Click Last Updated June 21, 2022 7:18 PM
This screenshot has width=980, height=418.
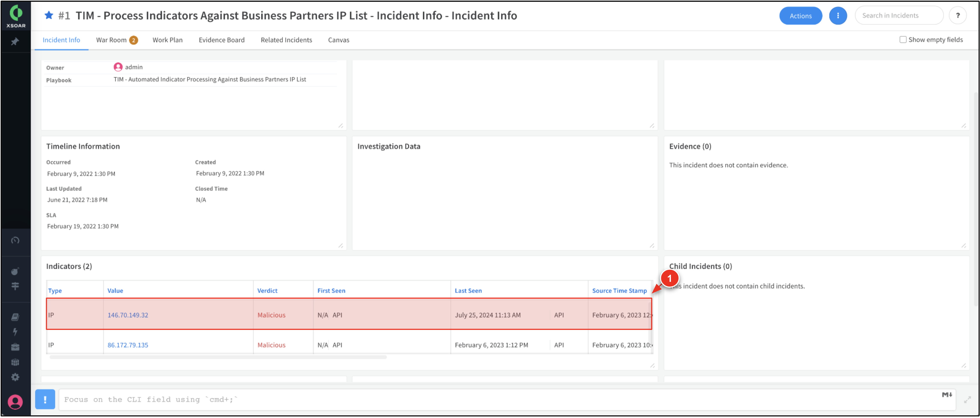click(77, 200)
